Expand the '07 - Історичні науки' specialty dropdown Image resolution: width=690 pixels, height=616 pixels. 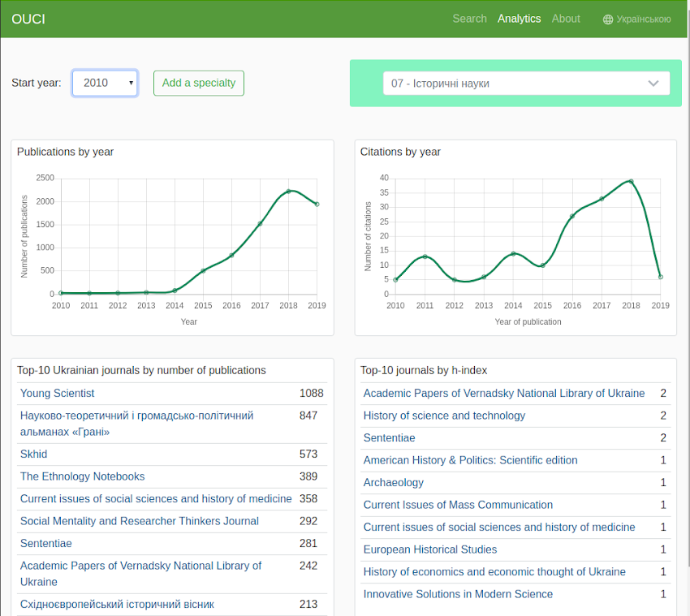tap(526, 83)
